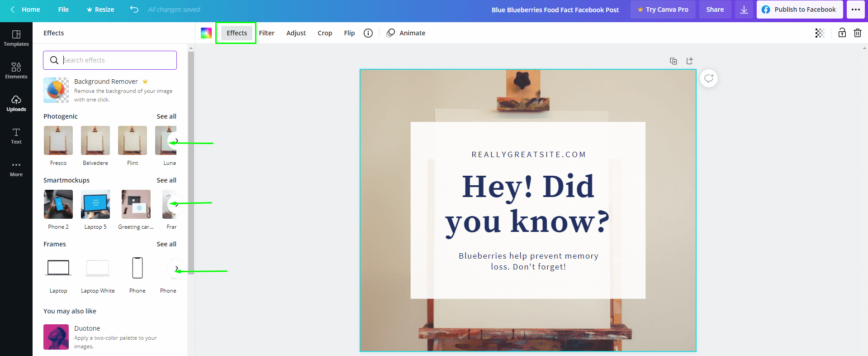Image resolution: width=868 pixels, height=356 pixels.
Task: Toggle the lock icon in toolbar
Action: [842, 33]
